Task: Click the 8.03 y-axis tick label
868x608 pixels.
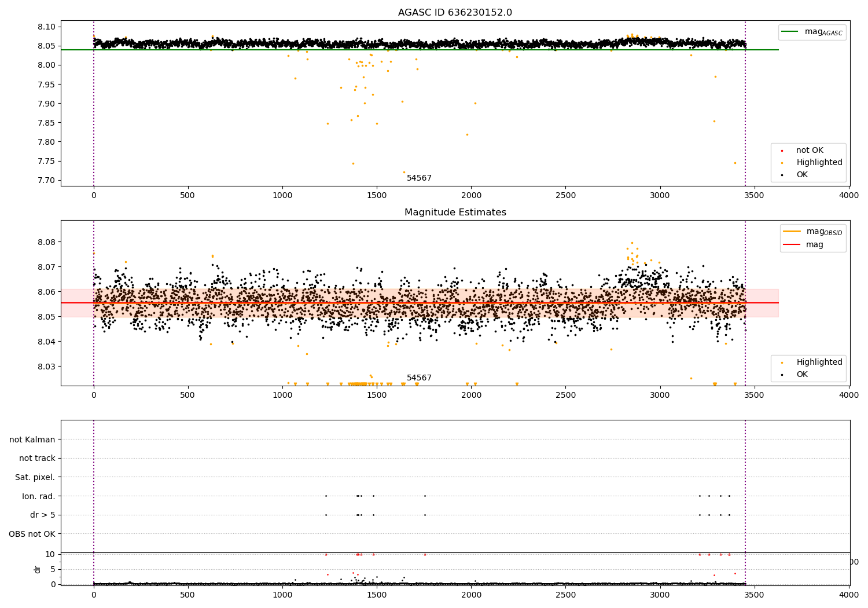Action: [x=46, y=367]
